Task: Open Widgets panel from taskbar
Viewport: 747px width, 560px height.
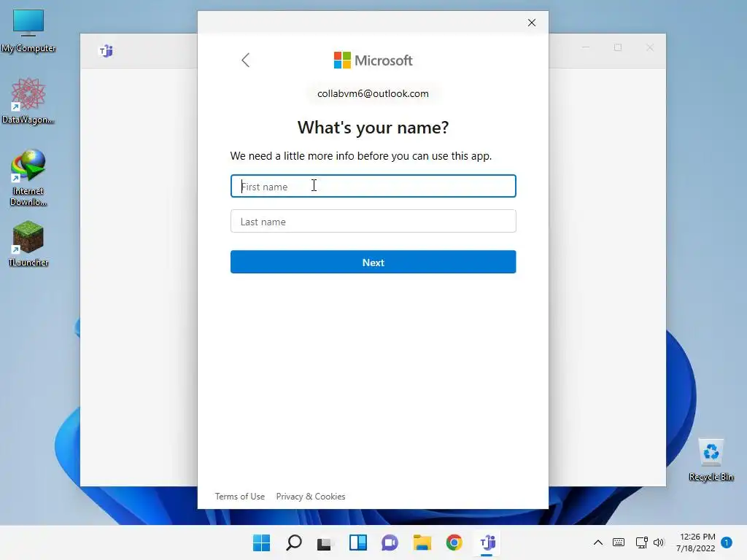Action: (357, 542)
